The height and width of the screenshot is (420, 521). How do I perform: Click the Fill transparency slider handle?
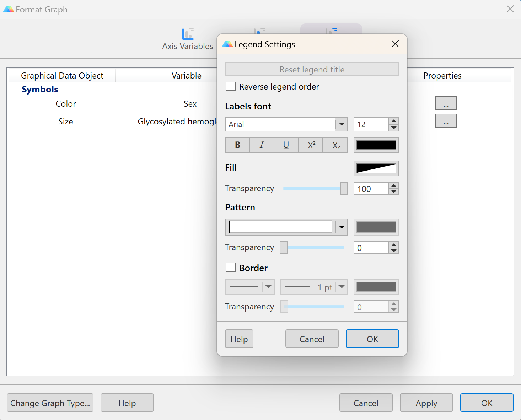pos(344,188)
